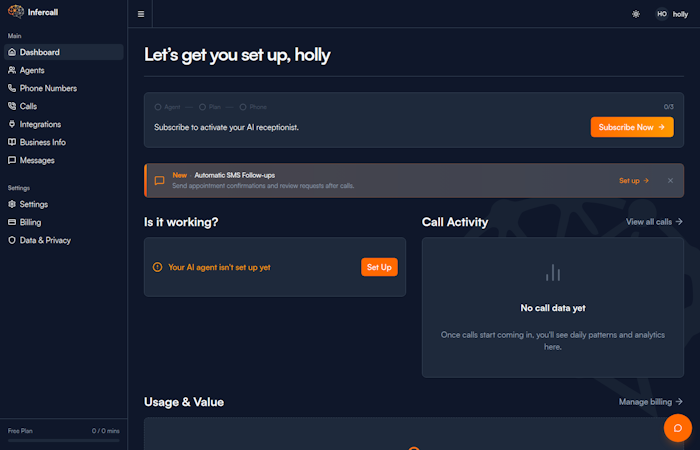The width and height of the screenshot is (700, 450).
Task: Open the chat support bubble
Action: [x=678, y=427]
